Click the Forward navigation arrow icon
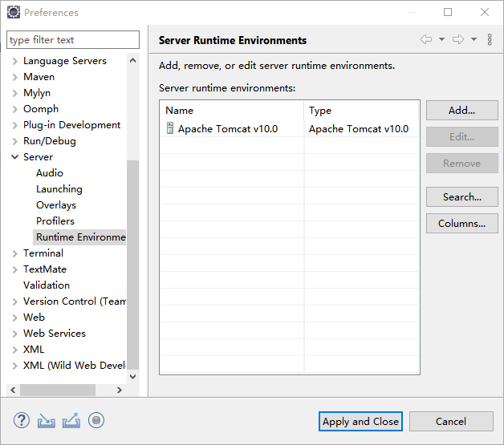 [458, 39]
